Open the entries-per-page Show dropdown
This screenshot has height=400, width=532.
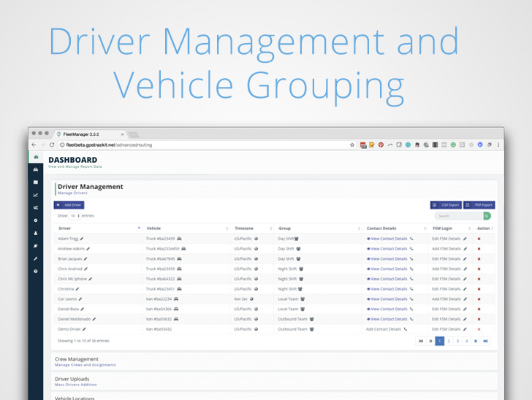[x=74, y=216]
